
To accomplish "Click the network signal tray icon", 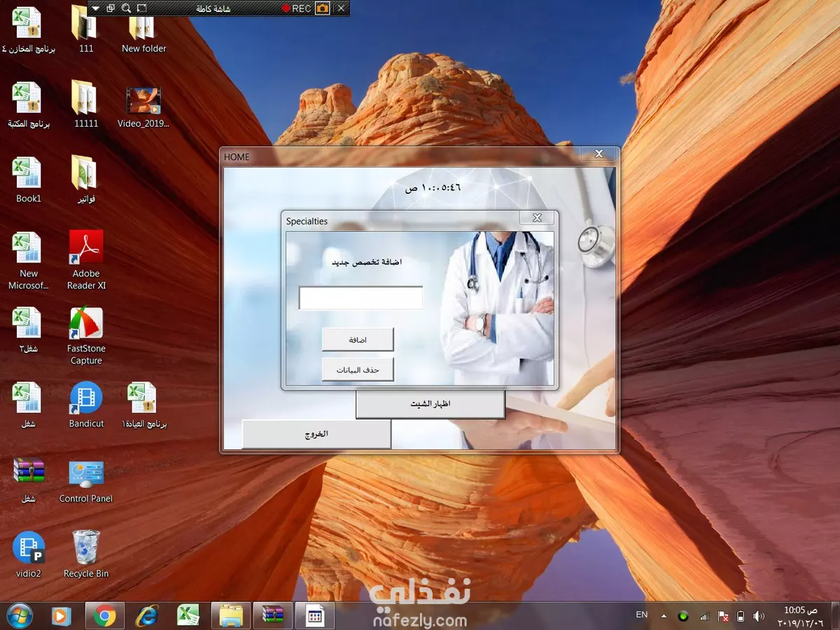I will [x=704, y=616].
